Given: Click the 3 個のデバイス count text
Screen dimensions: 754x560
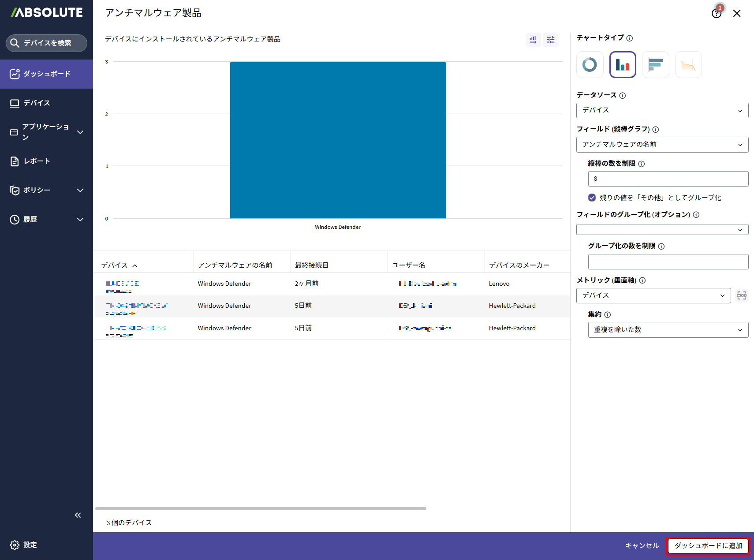Looking at the screenshot, I should (x=129, y=523).
